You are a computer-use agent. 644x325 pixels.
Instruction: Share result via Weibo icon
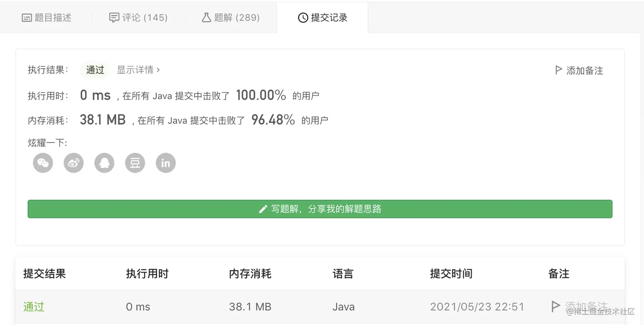pyautogui.click(x=74, y=163)
